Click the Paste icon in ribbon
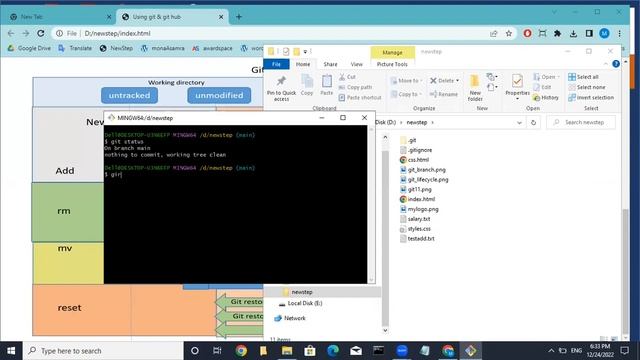Image resolution: width=640 pixels, height=360 pixels. click(x=327, y=85)
